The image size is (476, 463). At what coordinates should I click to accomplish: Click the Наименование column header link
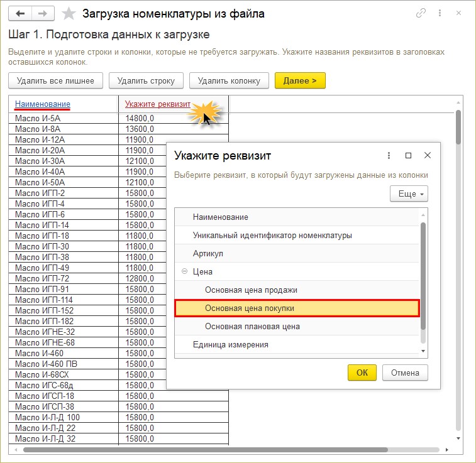(x=43, y=104)
